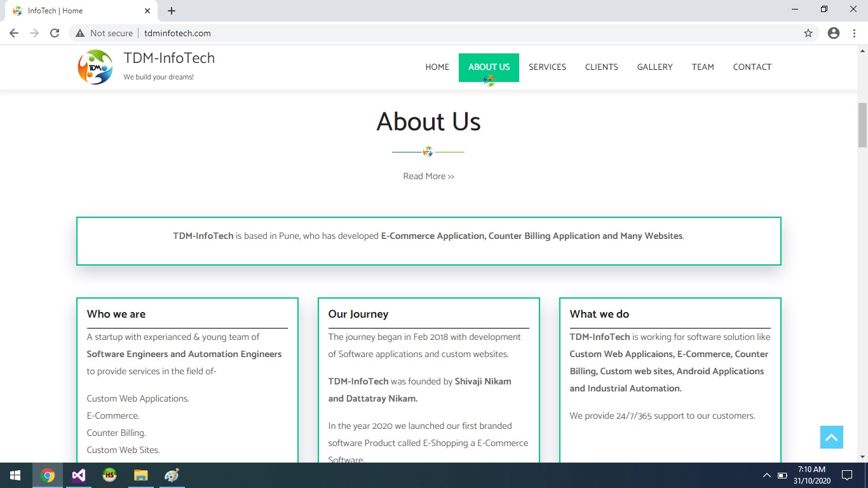Open the GALLERY nav item
Screen dimensions: 868x488
coord(654,67)
